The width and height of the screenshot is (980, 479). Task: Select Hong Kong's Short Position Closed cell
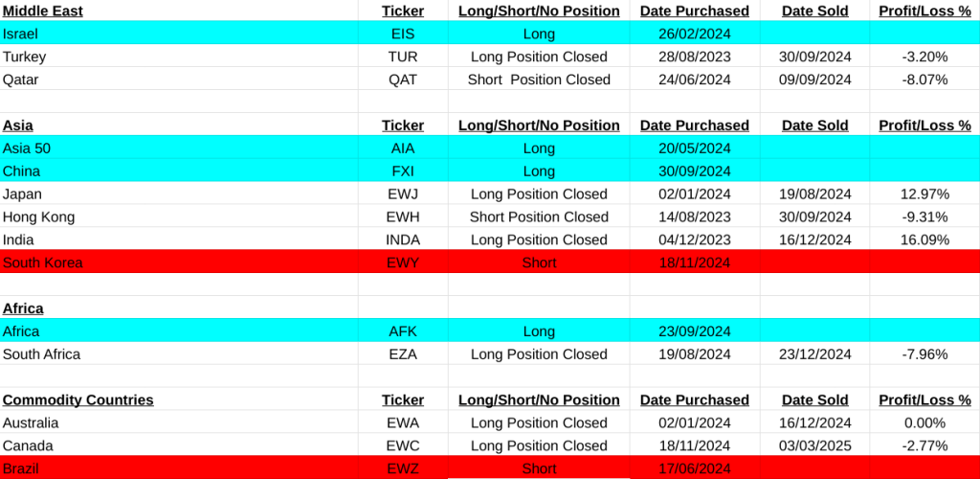point(539,217)
